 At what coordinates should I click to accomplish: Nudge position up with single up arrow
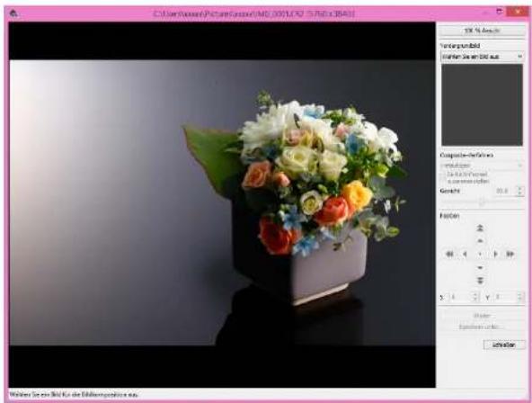point(480,241)
